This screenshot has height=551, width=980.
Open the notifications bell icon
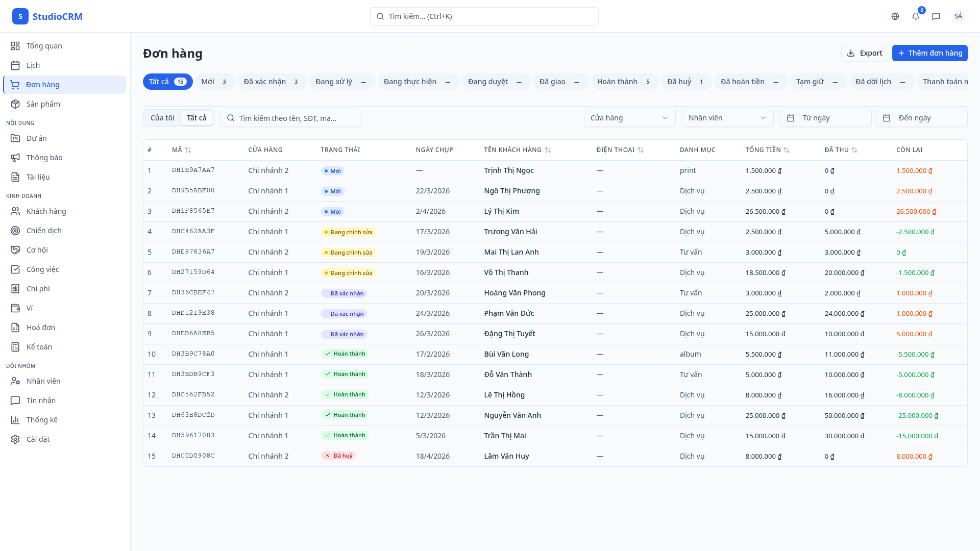click(x=915, y=16)
